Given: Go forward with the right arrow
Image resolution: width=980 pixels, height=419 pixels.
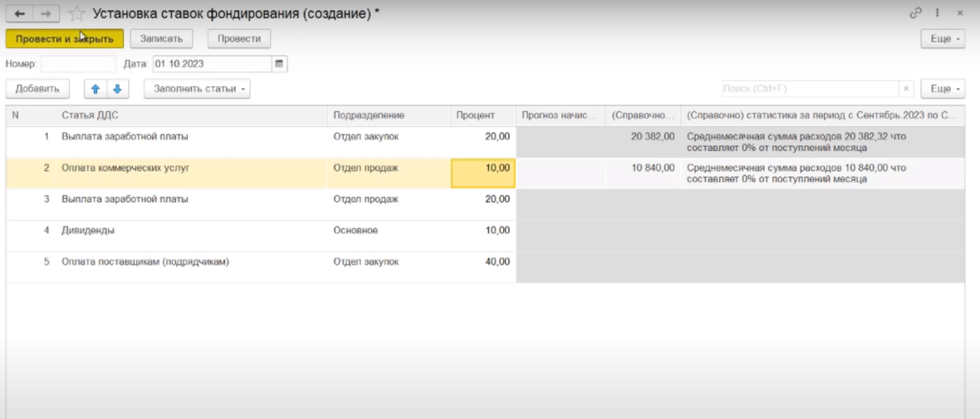Looking at the screenshot, I should coord(47,13).
